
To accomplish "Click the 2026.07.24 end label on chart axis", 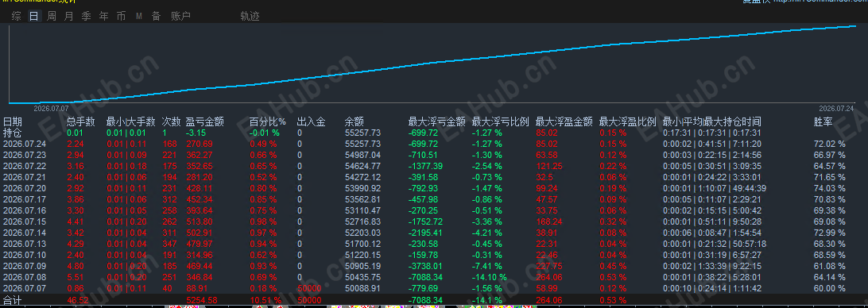I will point(836,108).
